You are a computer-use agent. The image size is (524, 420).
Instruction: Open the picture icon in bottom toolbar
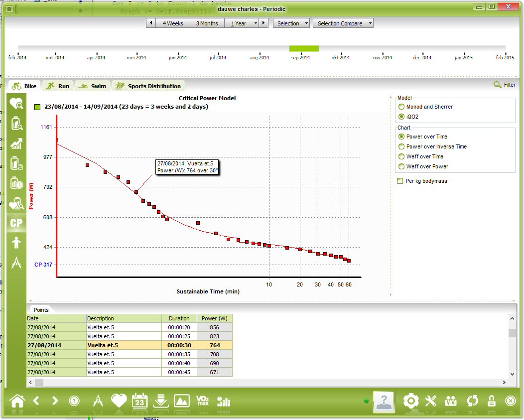coord(181,401)
